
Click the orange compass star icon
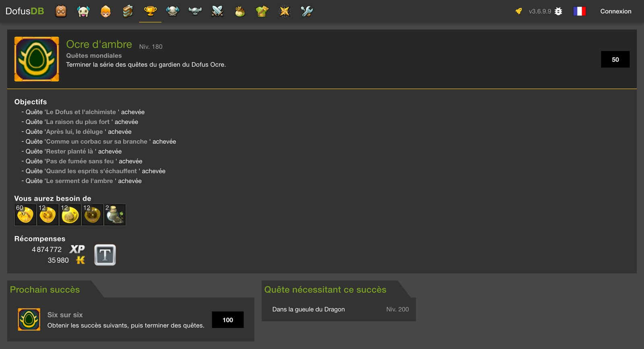pyautogui.click(x=285, y=11)
